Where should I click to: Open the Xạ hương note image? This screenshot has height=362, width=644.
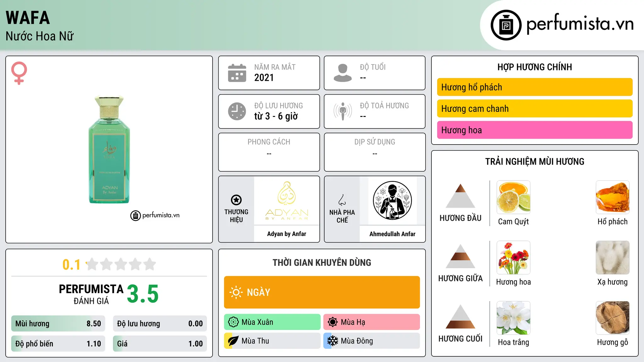pyautogui.click(x=613, y=258)
